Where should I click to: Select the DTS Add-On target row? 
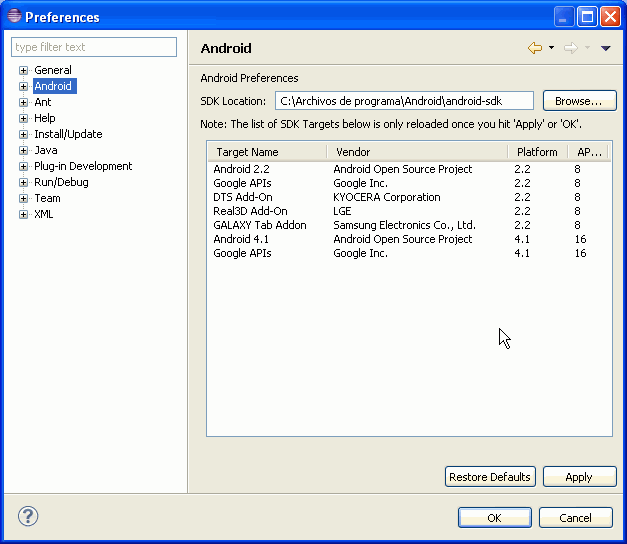tap(409, 197)
